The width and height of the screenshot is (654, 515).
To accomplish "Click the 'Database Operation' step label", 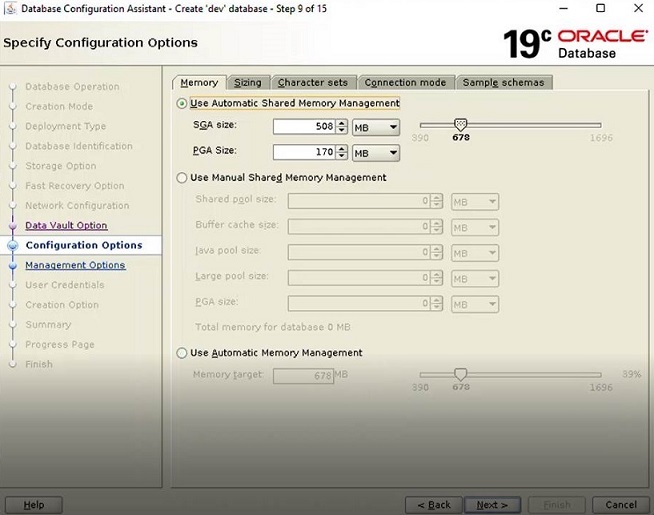I will (x=72, y=87).
